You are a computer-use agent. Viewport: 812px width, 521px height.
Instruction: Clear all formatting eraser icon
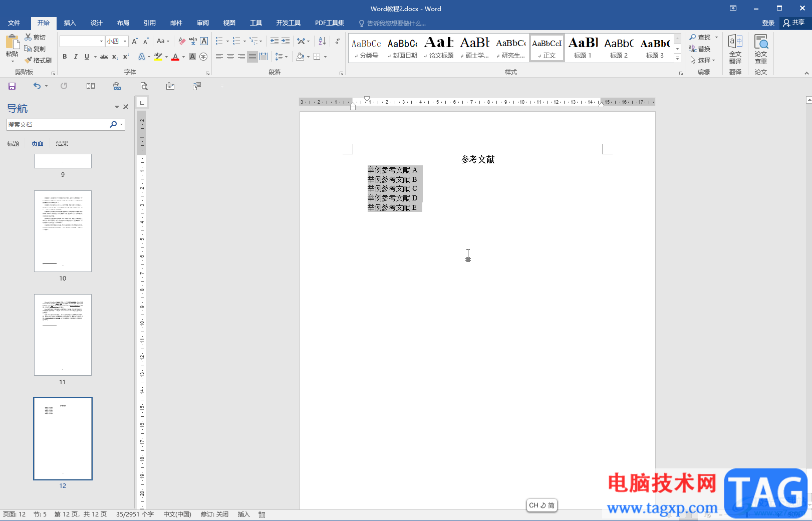click(182, 41)
